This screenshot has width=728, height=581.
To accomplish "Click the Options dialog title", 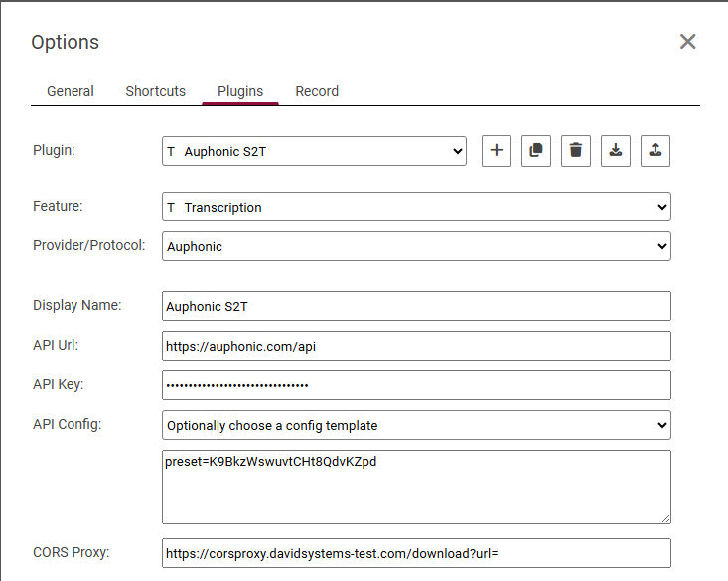I will click(65, 42).
